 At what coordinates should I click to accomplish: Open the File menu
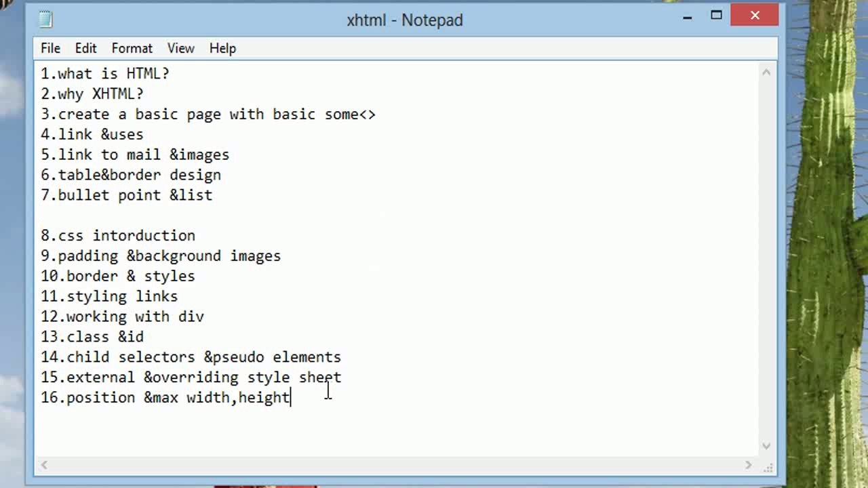(x=50, y=48)
